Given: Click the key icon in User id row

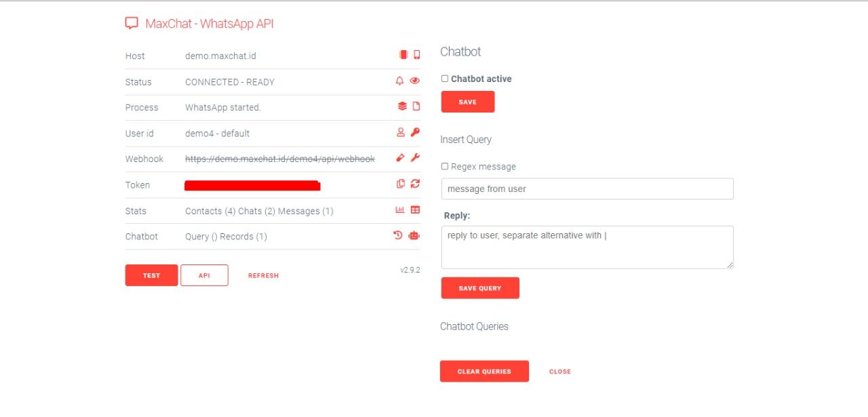Looking at the screenshot, I should coord(416,132).
